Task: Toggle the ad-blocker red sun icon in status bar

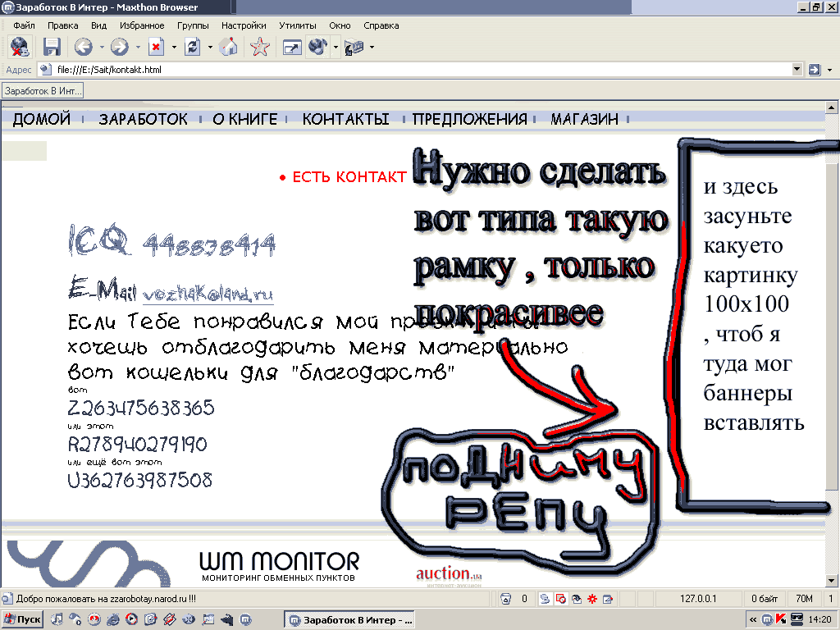Action: pos(591,599)
